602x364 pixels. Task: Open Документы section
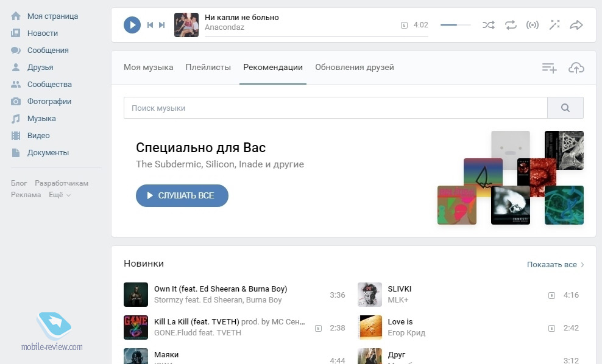[48, 153]
